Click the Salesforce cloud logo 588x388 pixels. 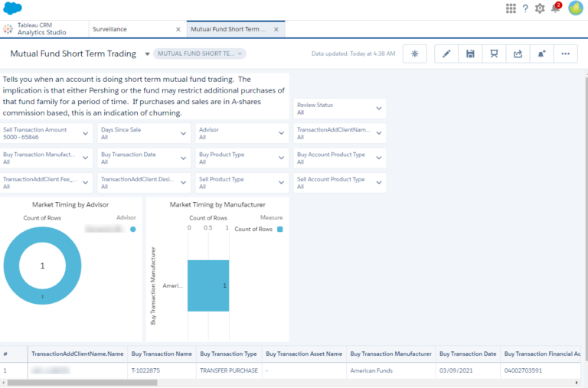point(12,8)
